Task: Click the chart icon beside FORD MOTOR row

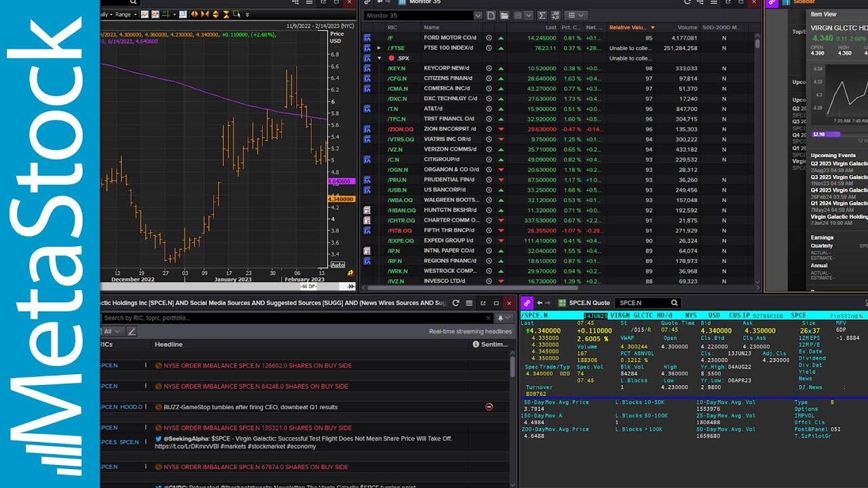Action: click(x=367, y=38)
